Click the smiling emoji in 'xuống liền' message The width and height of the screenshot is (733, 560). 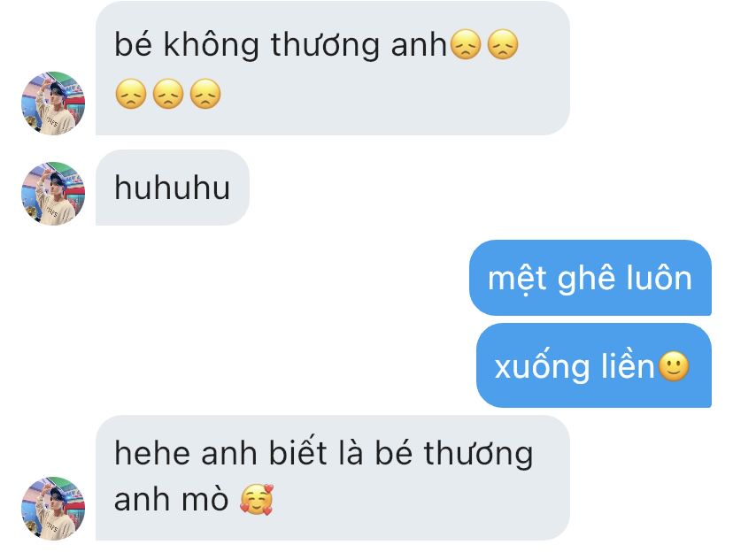click(674, 366)
